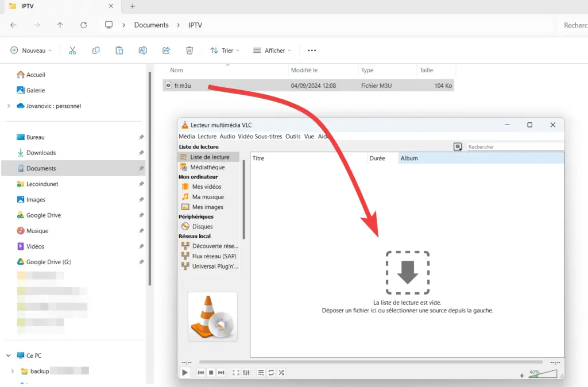
Task: Open the Afficher view dropdown
Action: pyautogui.click(x=272, y=51)
